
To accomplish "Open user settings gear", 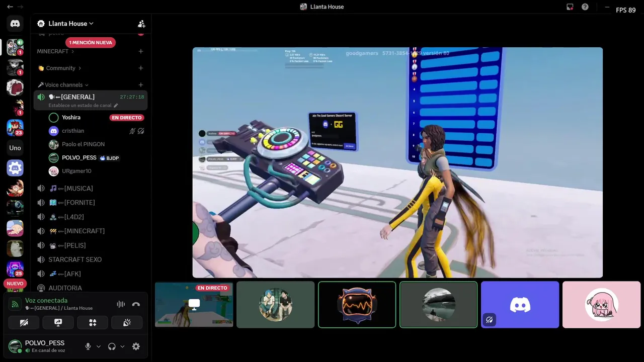I will click(136, 346).
